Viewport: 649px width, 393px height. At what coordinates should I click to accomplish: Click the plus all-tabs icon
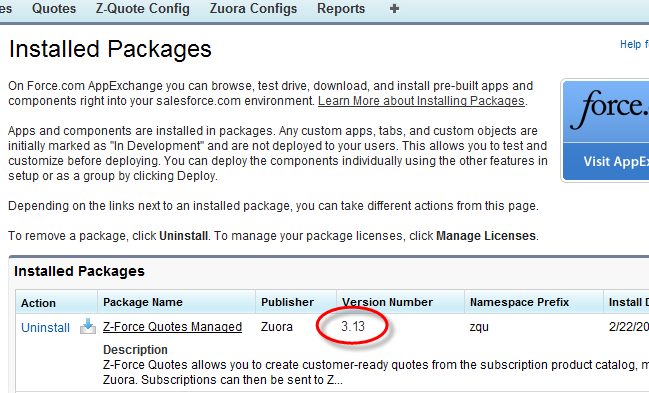(x=394, y=9)
